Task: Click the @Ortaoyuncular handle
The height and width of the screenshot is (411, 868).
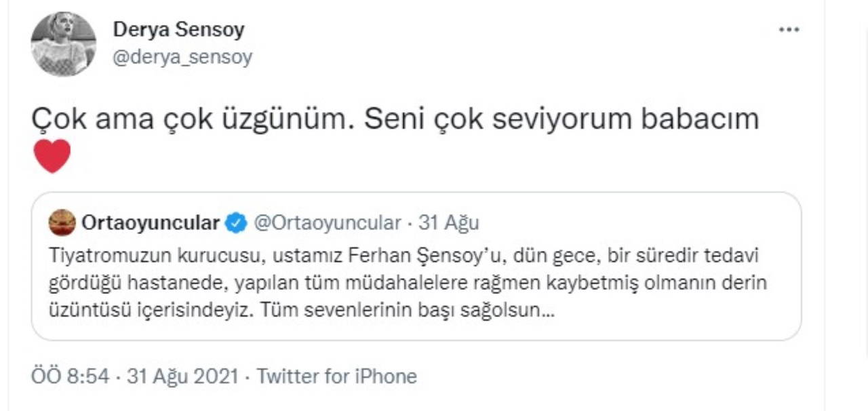Action: click(328, 222)
